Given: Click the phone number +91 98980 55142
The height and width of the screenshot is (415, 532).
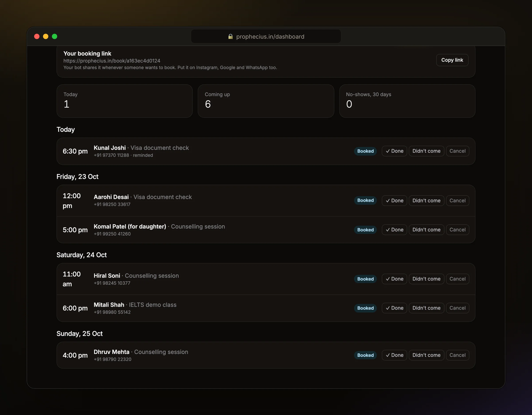Looking at the screenshot, I should pyautogui.click(x=112, y=312).
